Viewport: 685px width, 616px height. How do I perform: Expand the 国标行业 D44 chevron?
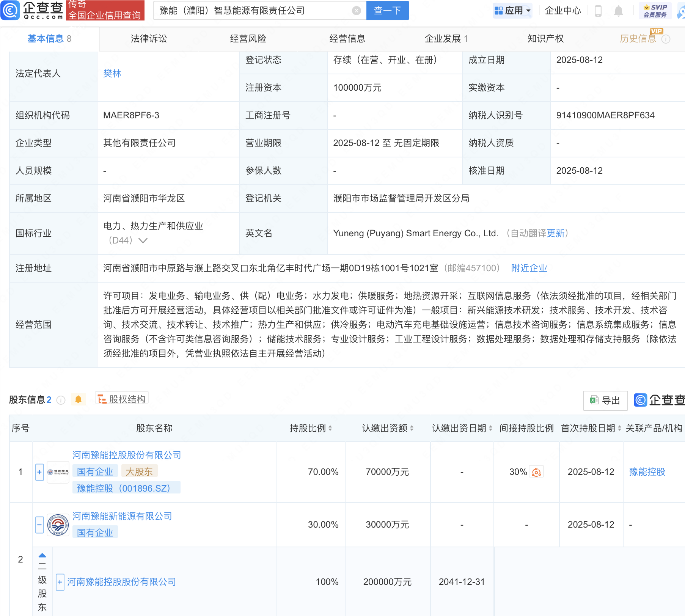tap(143, 240)
